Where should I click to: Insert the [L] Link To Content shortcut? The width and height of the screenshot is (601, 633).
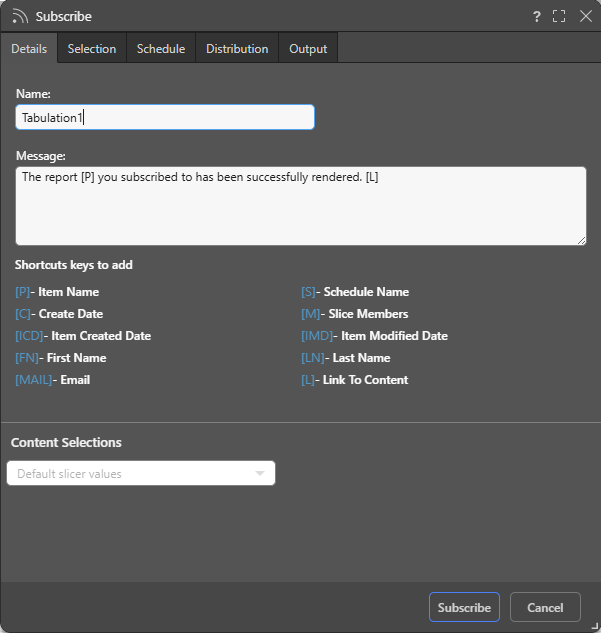click(308, 380)
